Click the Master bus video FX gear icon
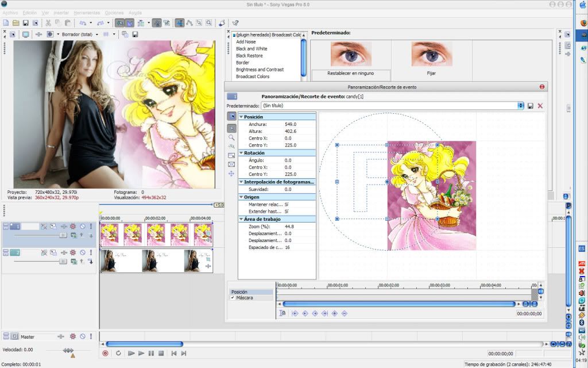Screen dimensions: 588x368 pyautogui.click(x=73, y=336)
